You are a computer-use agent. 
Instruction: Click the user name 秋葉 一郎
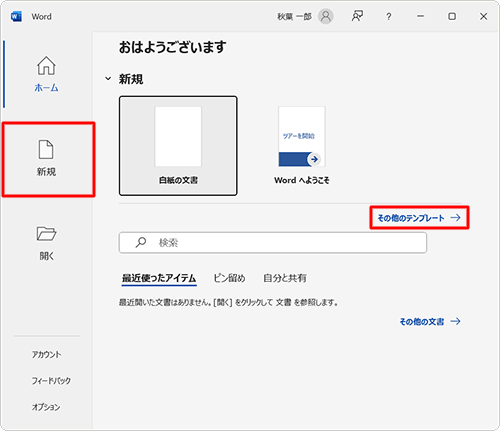294,16
